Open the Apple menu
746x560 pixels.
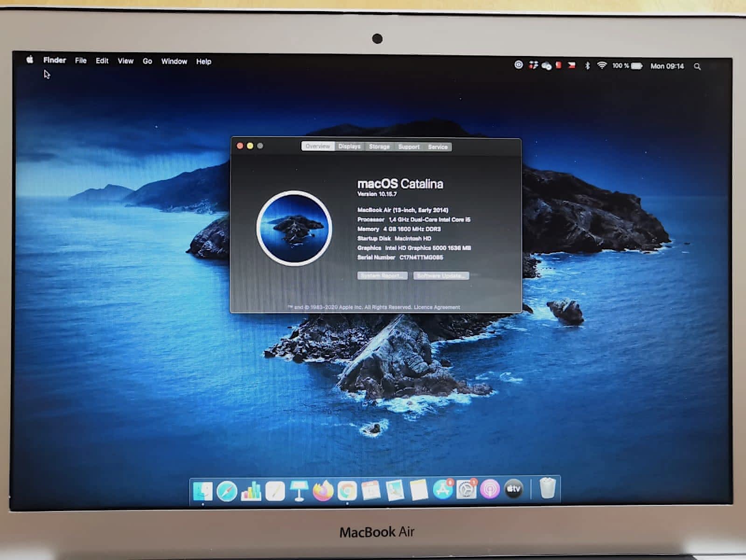(x=30, y=60)
